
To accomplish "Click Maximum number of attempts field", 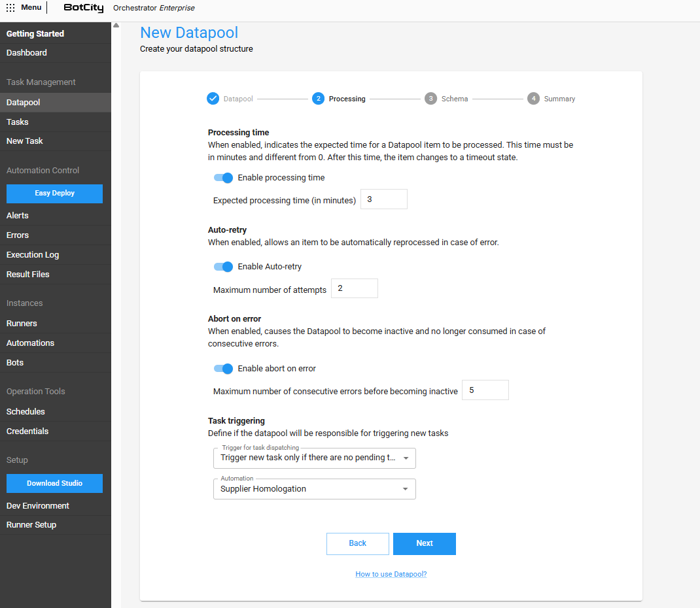I will pos(354,288).
